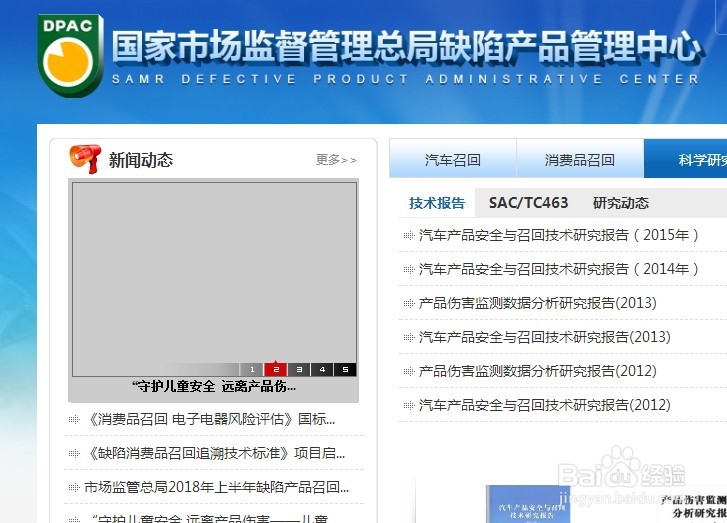Click the blue report book cover thumbnail
The width and height of the screenshot is (727, 523).
[x=529, y=504]
